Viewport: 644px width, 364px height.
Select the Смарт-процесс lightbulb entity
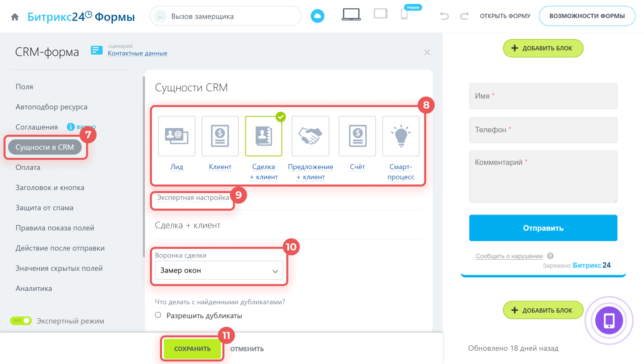[x=400, y=136]
